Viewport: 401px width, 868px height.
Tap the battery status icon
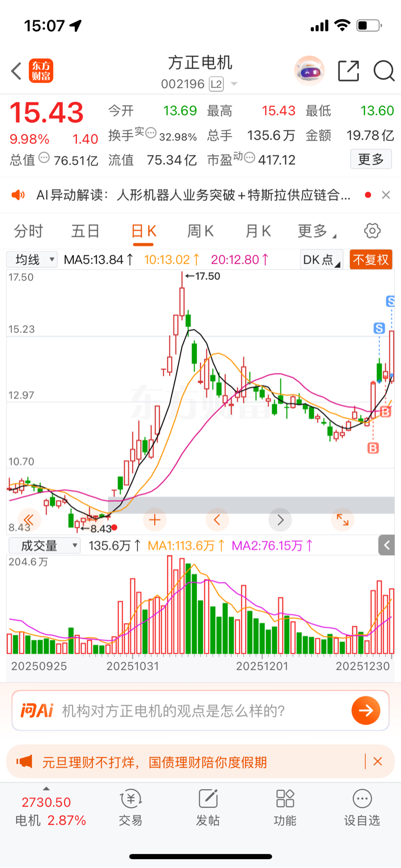pos(369,25)
